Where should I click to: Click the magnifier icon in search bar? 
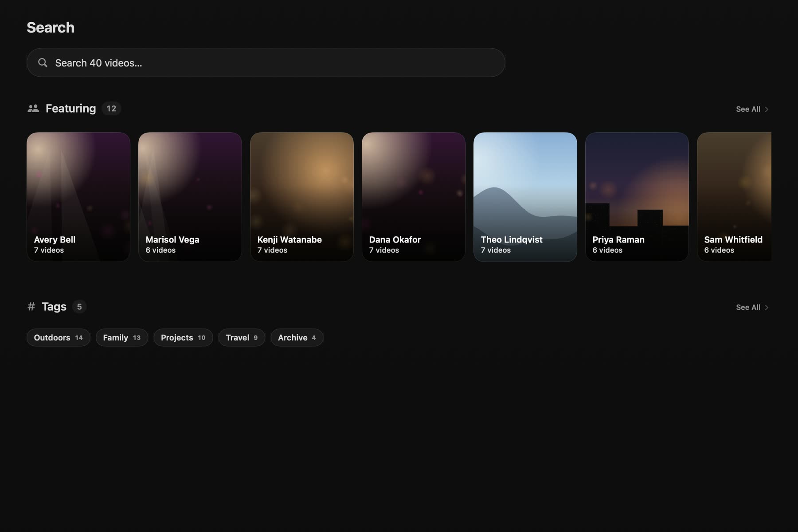pos(43,63)
